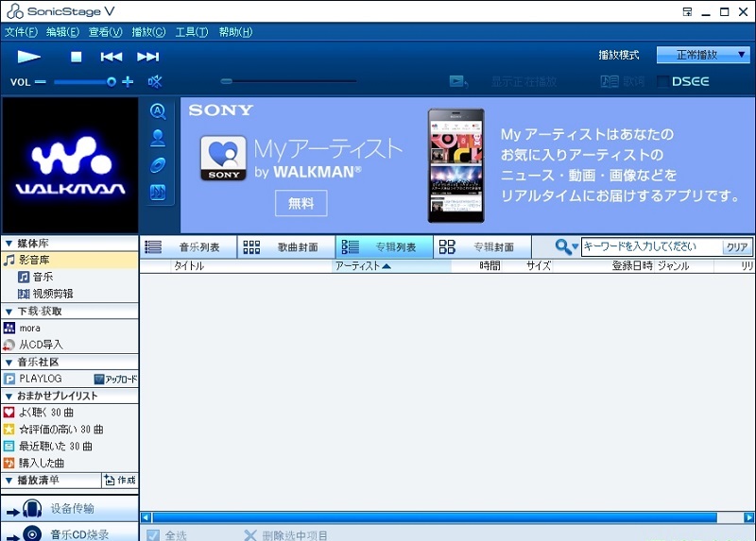Sort by the サイズ column header
The image size is (756, 541).
pyautogui.click(x=527, y=266)
